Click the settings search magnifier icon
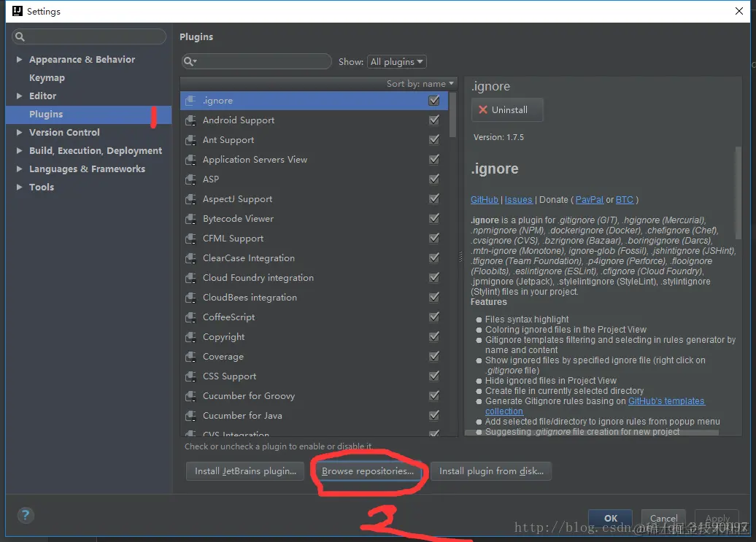Viewport: 756px width, 542px height. coord(20,36)
